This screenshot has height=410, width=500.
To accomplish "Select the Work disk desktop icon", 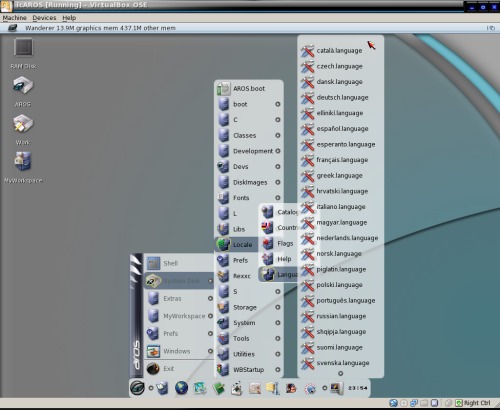I will click(23, 124).
